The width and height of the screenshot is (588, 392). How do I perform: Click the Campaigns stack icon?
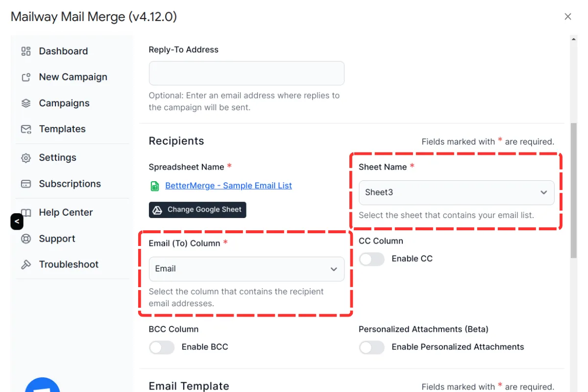click(26, 103)
